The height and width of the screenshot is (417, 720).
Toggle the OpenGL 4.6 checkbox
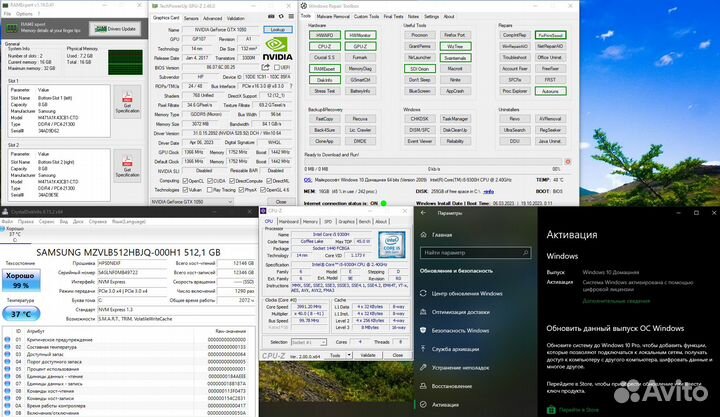(263, 190)
